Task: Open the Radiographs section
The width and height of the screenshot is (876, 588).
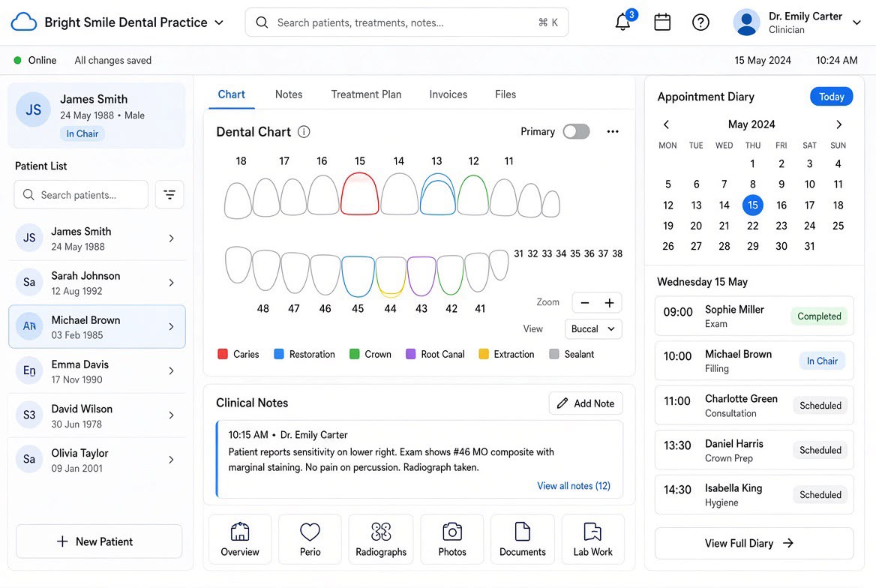Action: (x=381, y=539)
